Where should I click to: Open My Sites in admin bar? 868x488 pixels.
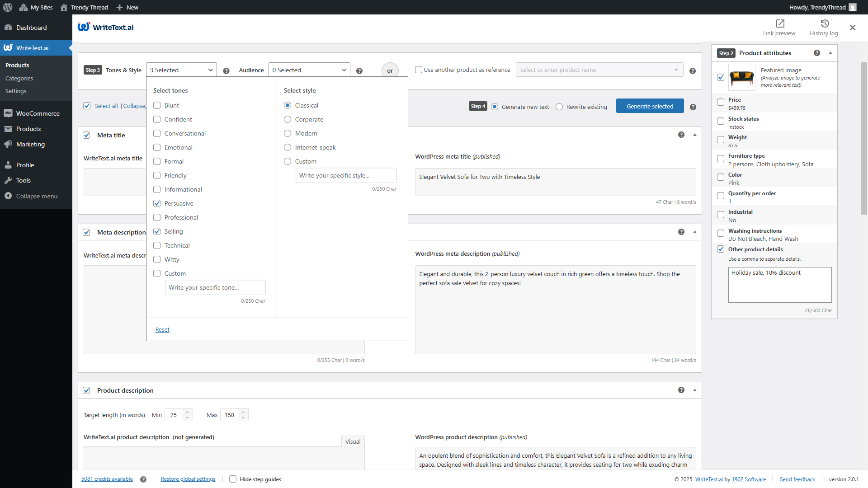click(x=36, y=7)
